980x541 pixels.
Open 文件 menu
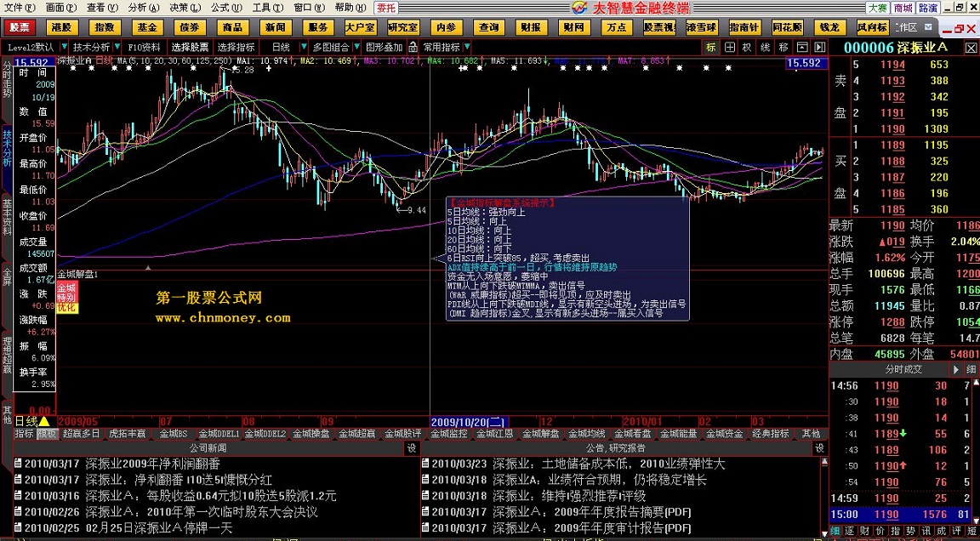click(20, 8)
